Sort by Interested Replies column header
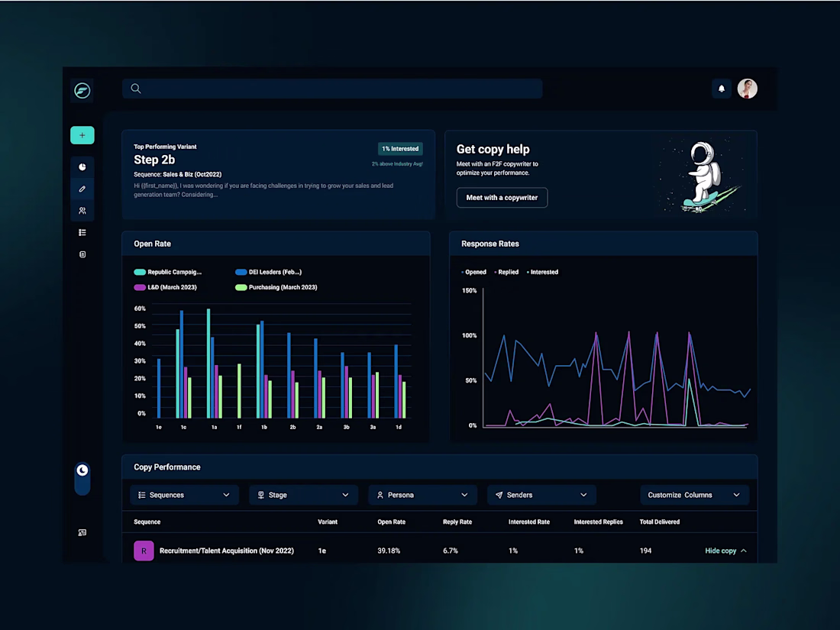The width and height of the screenshot is (840, 630). pyautogui.click(x=599, y=522)
